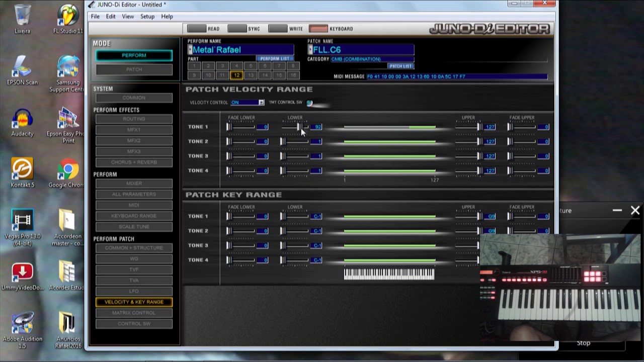Select Epson Easy Photo Print icon
Image resolution: width=644 pixels, height=362 pixels.
pyautogui.click(x=68, y=125)
